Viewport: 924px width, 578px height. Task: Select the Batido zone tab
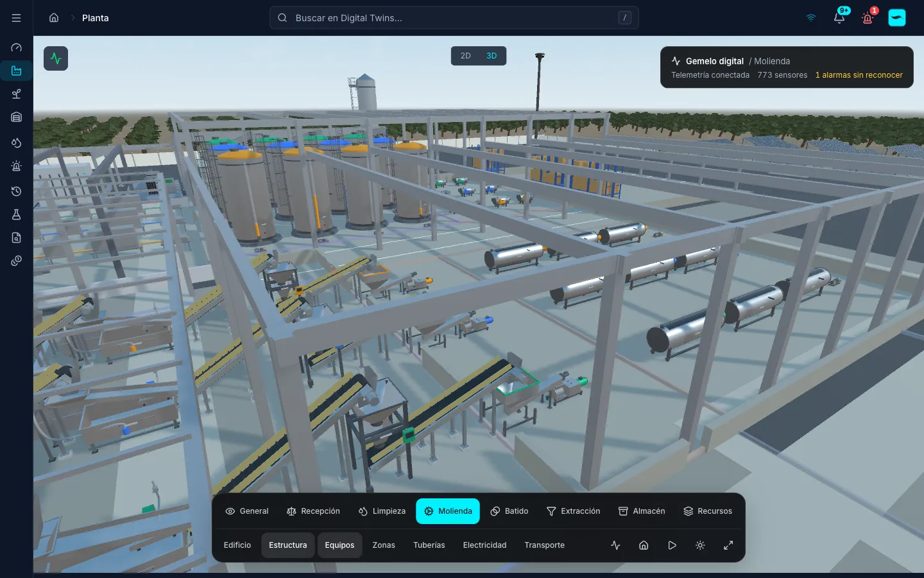[x=509, y=511]
